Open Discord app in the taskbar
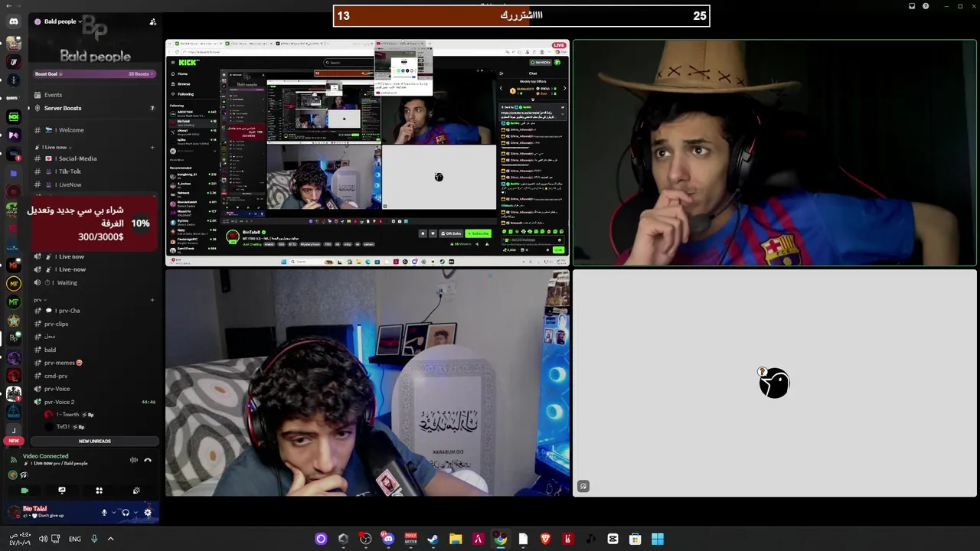Screen dimensions: 980x551 tap(388, 539)
